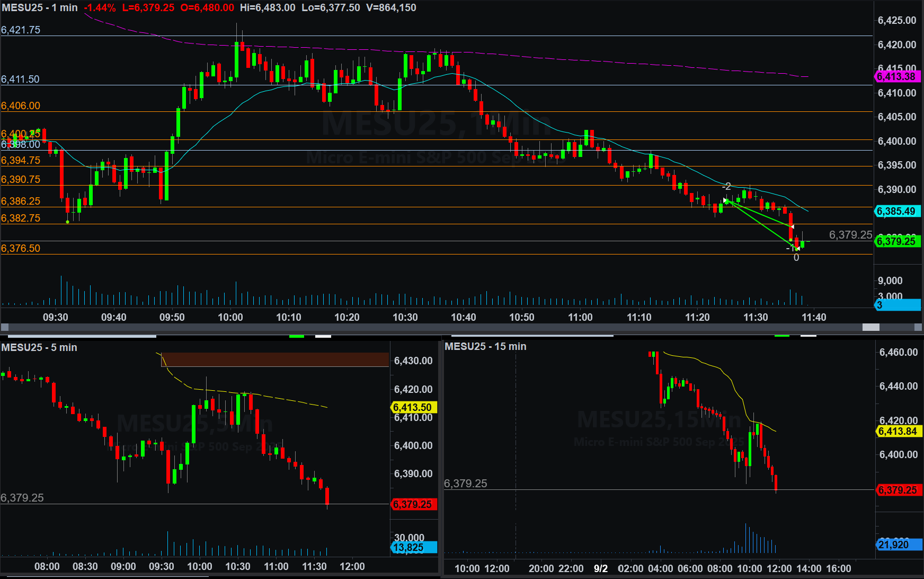Click the blue 13,825 volume tag on 5 min chart
924x579 pixels.
pos(414,548)
